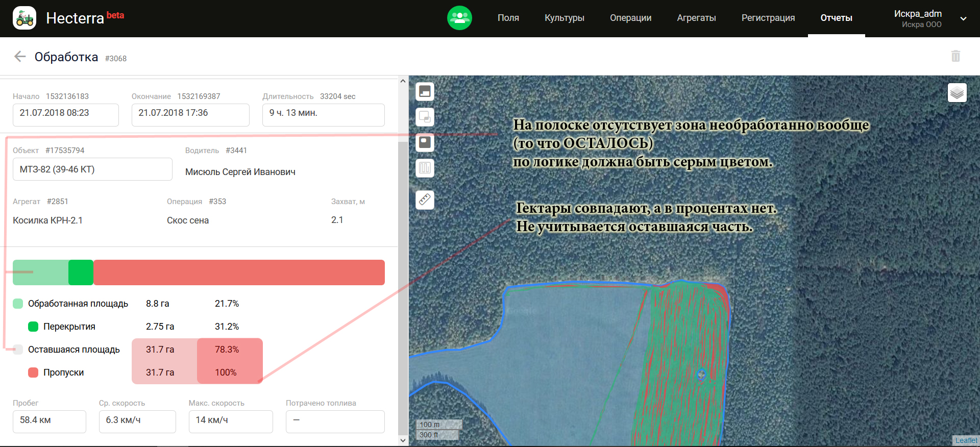The width and height of the screenshot is (980, 447).
Task: Delete the report with the trash icon
Action: 955,56
